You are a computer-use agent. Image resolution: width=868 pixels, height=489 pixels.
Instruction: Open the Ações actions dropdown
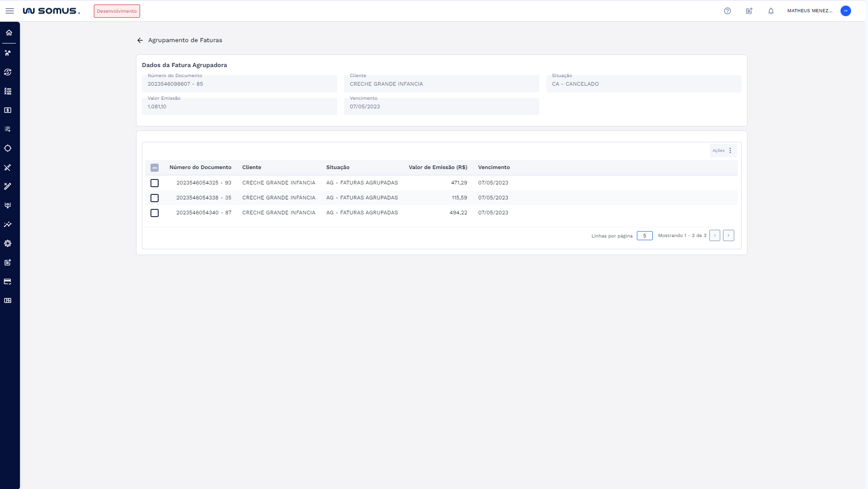tap(723, 150)
